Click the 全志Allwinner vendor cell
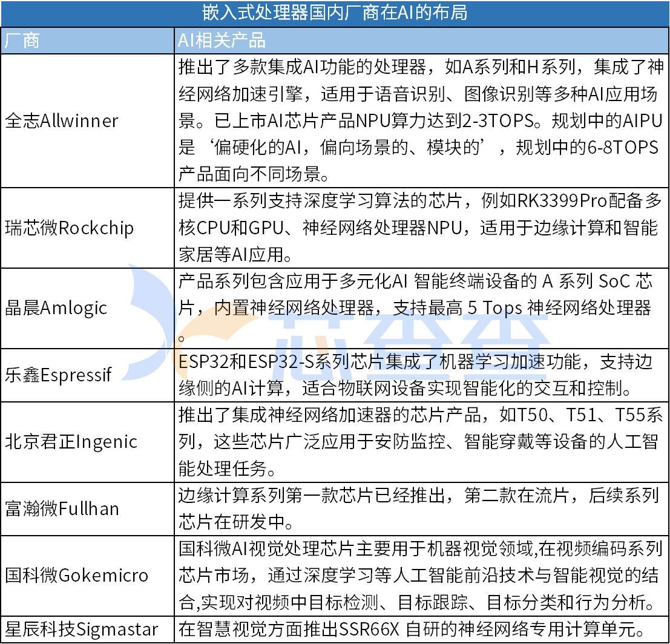The height and width of the screenshot is (644, 670). tap(62, 120)
